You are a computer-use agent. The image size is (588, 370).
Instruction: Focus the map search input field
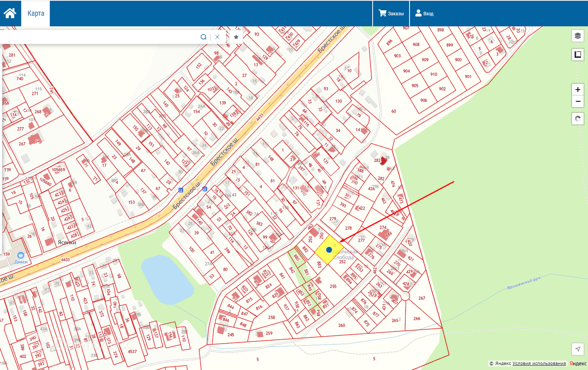[x=99, y=37]
